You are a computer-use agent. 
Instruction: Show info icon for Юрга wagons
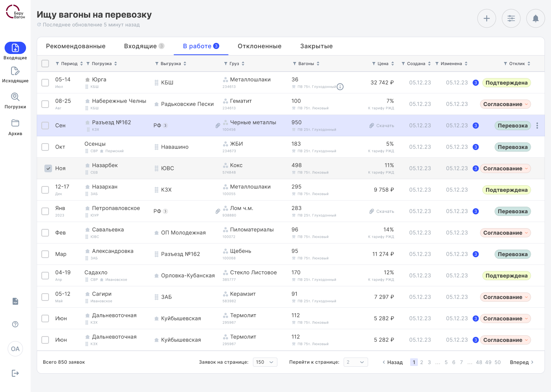coord(340,87)
